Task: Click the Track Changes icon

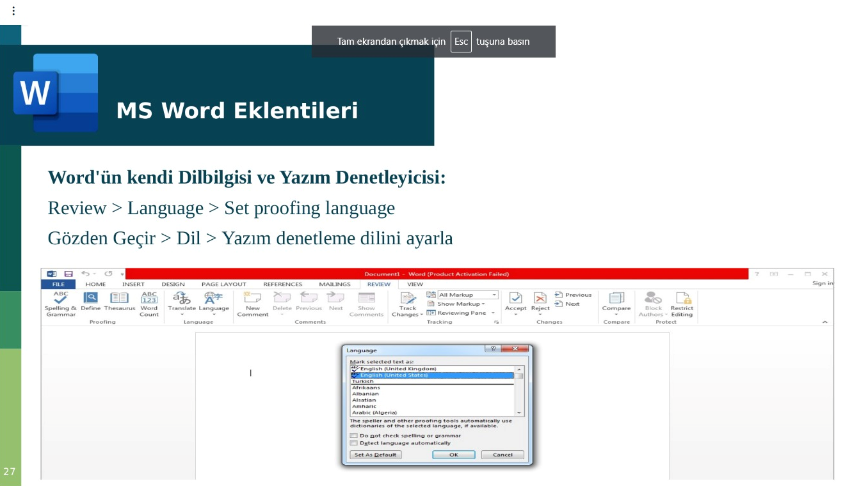Action: pos(408,304)
